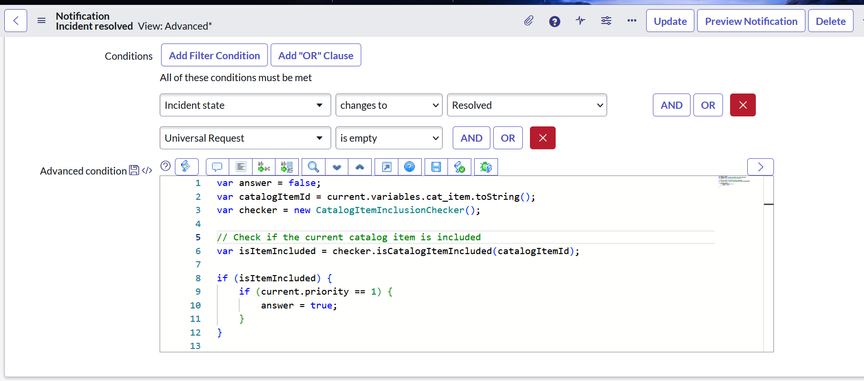864x381 pixels.
Task: Click OR on the Incident state row
Action: pyautogui.click(x=708, y=105)
